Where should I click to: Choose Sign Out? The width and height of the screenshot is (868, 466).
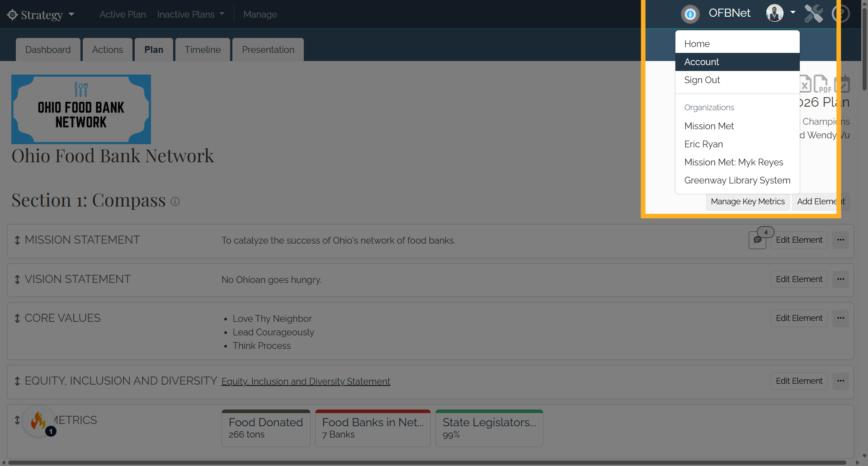(x=737, y=80)
